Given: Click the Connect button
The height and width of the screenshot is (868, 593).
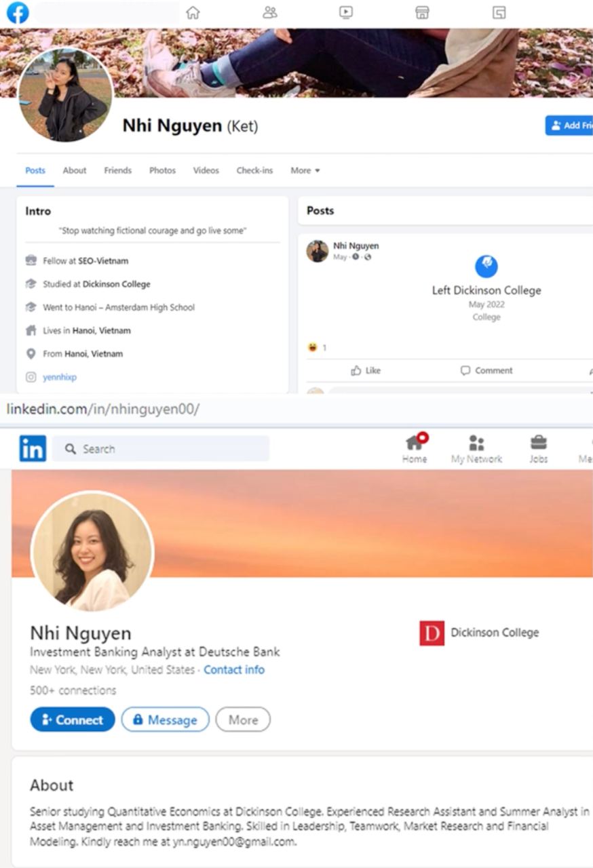Looking at the screenshot, I should (x=73, y=719).
